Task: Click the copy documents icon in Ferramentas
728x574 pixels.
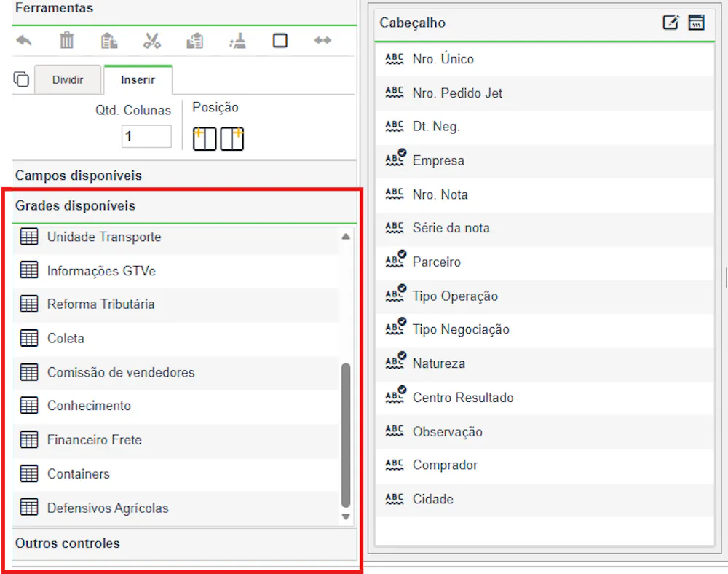Action: click(109, 41)
